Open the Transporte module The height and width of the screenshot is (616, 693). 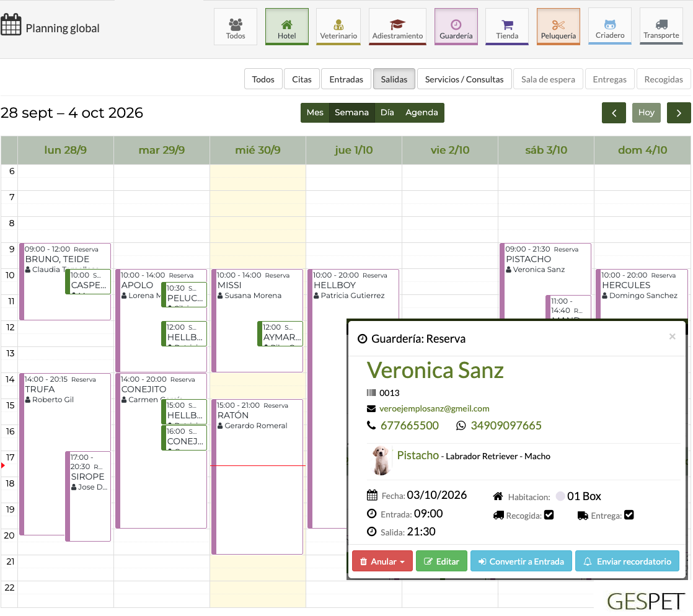click(x=661, y=27)
